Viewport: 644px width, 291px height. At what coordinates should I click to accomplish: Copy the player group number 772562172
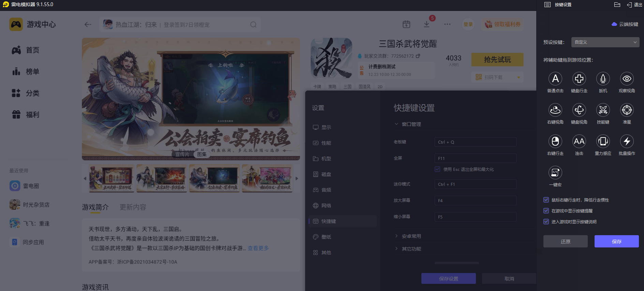click(x=418, y=56)
